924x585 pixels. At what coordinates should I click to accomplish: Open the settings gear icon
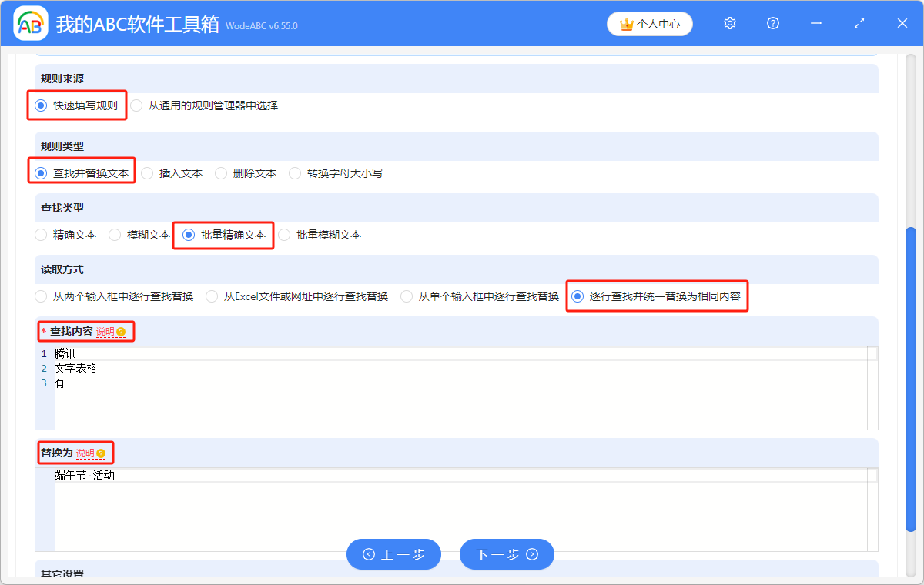730,24
